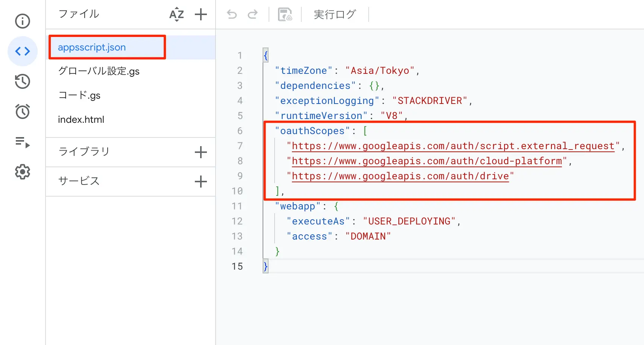Add a new file with plus icon
The height and width of the screenshot is (345, 644).
201,15
